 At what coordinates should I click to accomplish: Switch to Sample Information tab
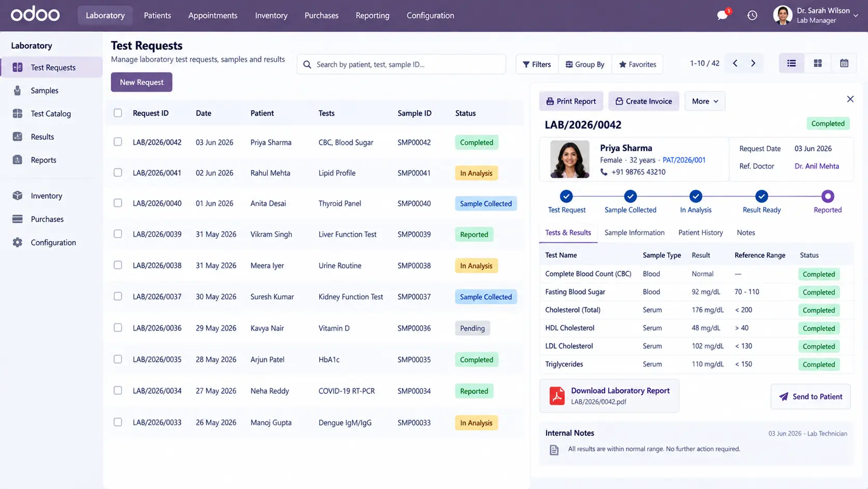coord(634,233)
